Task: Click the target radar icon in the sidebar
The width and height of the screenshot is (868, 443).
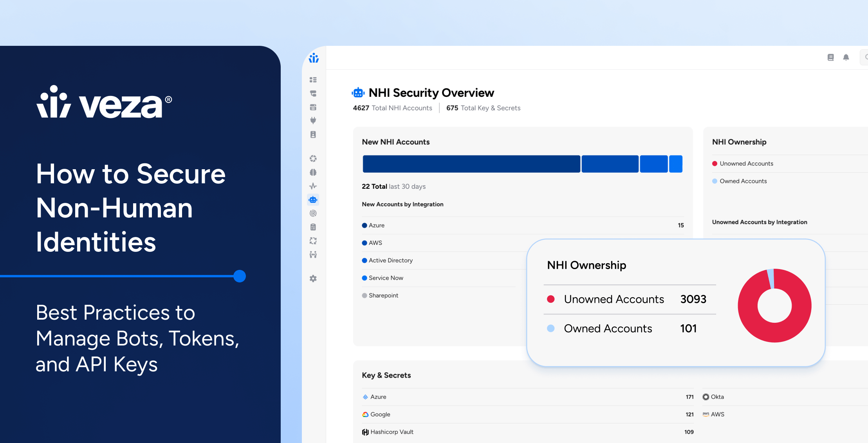Action: click(313, 213)
